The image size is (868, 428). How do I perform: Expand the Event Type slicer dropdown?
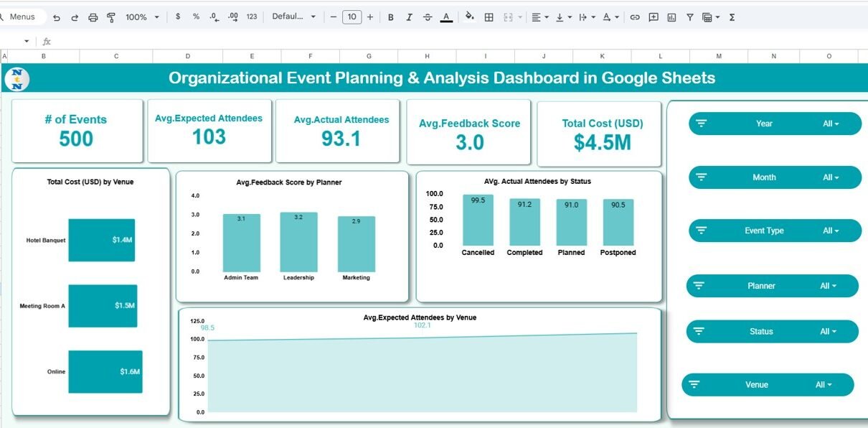click(831, 231)
